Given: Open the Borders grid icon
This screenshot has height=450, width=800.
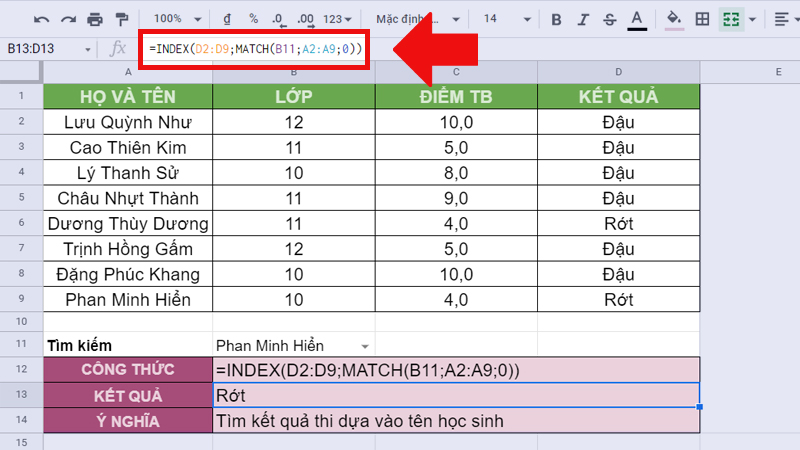Looking at the screenshot, I should 703,19.
